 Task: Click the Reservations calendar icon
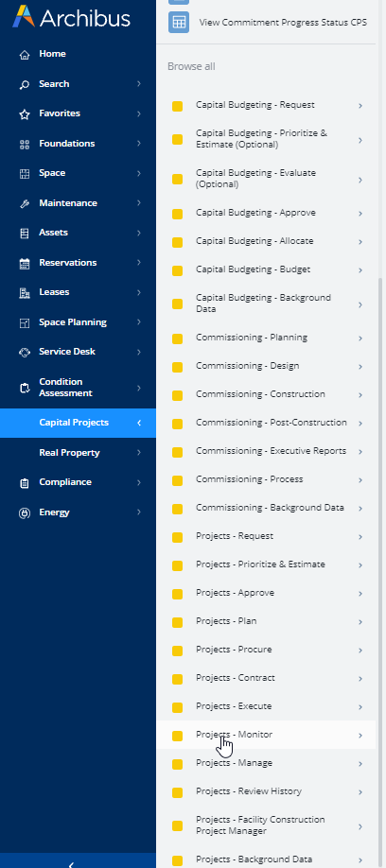(24, 263)
